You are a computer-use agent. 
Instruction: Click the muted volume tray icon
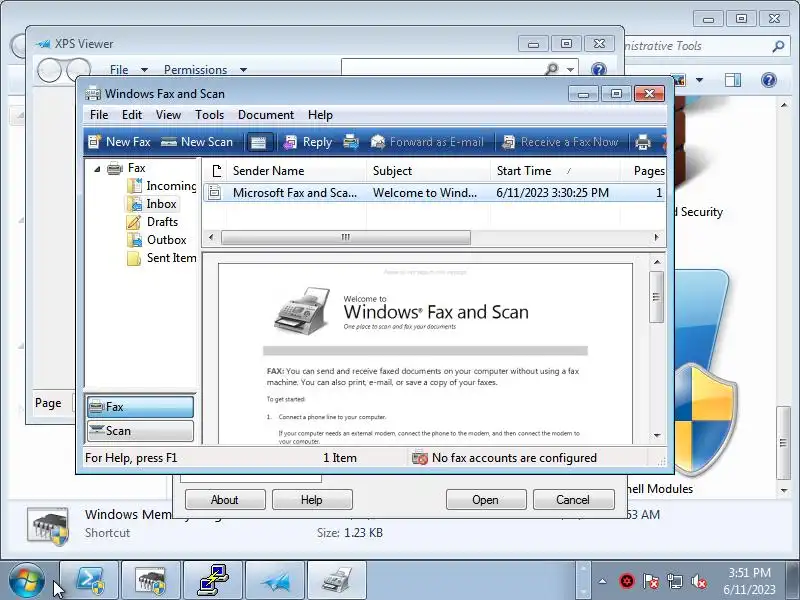coord(698,581)
